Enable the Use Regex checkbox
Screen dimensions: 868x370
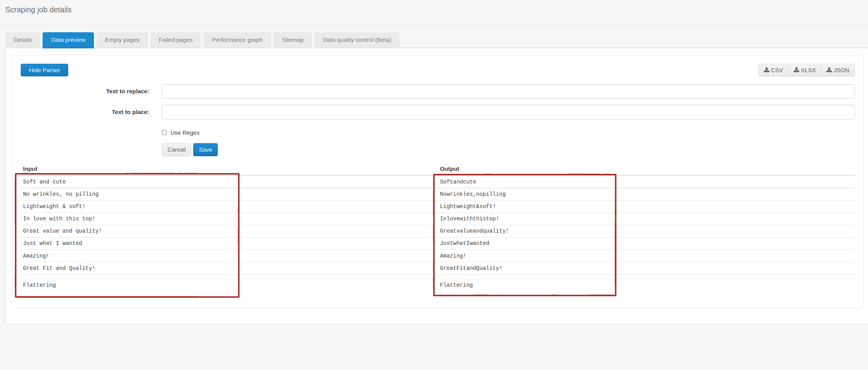164,133
